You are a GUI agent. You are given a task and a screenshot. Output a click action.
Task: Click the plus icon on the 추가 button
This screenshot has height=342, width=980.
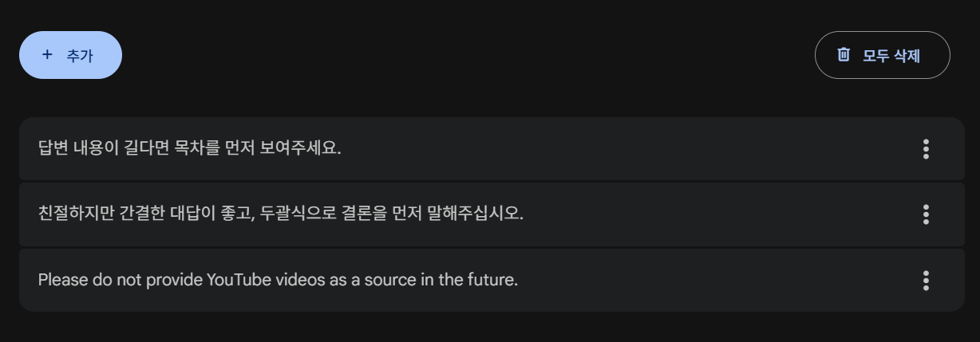47,55
